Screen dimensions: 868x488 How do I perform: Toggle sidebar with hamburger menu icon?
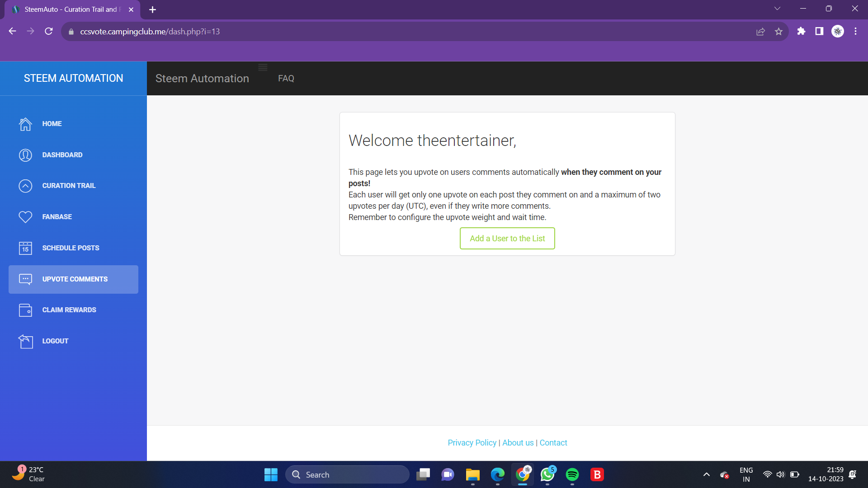tap(263, 68)
